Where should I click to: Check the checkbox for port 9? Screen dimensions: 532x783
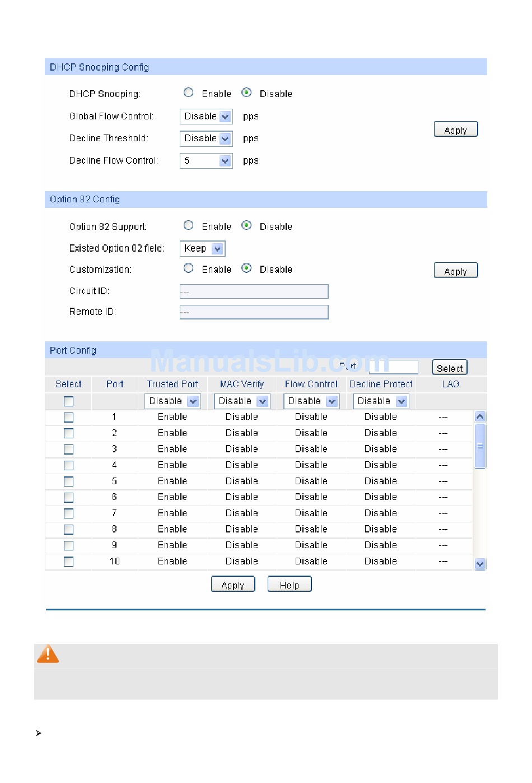68,545
